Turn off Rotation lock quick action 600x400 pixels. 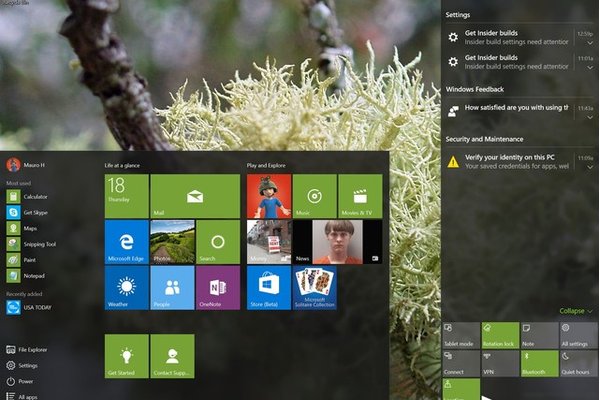click(x=500, y=335)
